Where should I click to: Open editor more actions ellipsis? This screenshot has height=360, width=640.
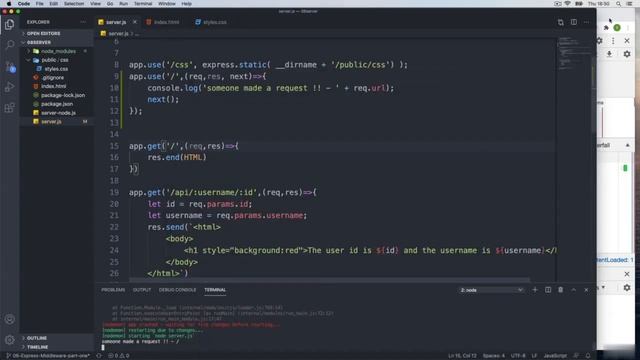pos(587,22)
